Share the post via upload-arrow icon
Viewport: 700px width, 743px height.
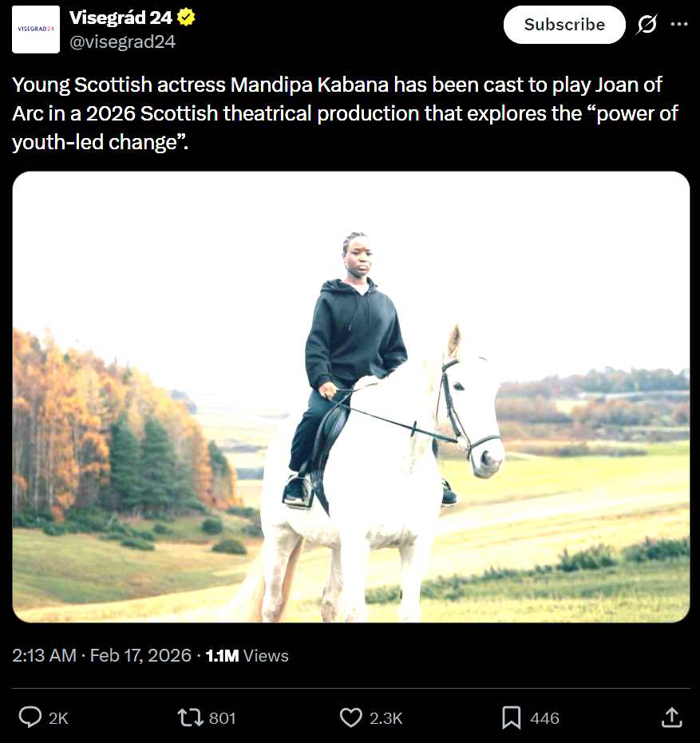point(672,717)
